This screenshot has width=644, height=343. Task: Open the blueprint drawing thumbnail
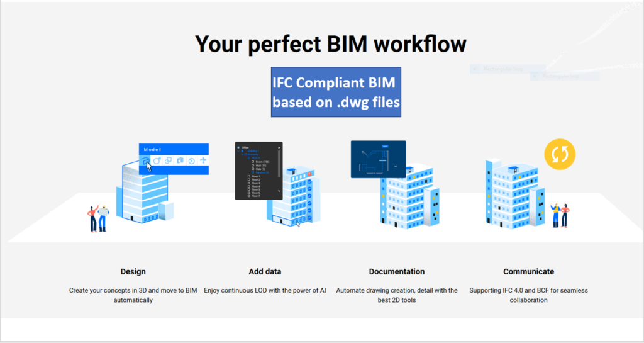(x=377, y=159)
